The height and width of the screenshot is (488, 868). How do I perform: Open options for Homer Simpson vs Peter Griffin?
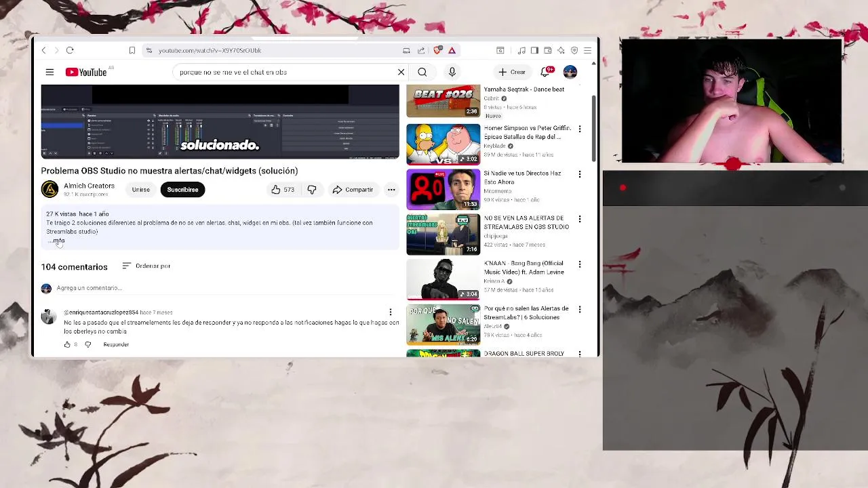580,129
